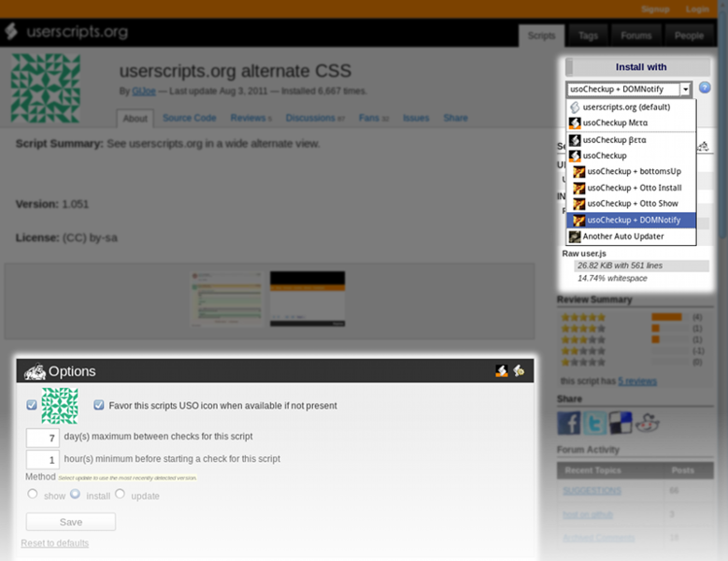728x561 pixels.
Task: Click the Options header horse icon
Action: point(35,371)
